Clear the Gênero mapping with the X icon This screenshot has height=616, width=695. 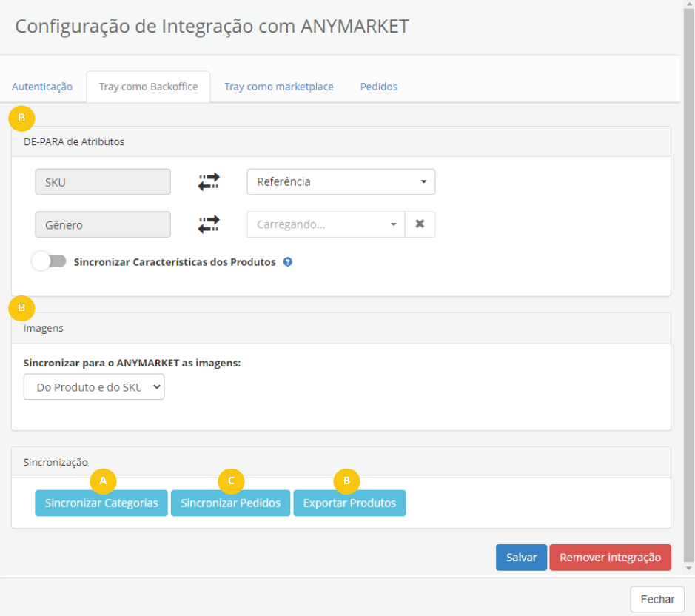420,224
